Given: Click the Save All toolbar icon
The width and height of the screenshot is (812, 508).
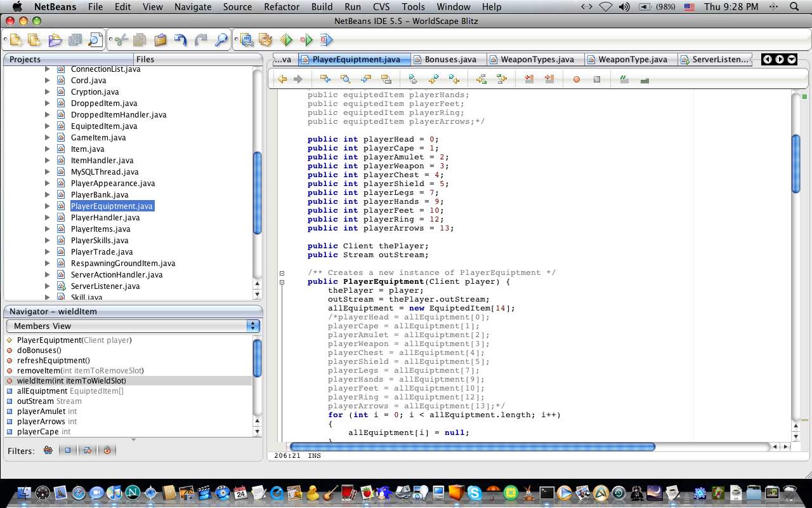Looking at the screenshot, I should tap(75, 40).
